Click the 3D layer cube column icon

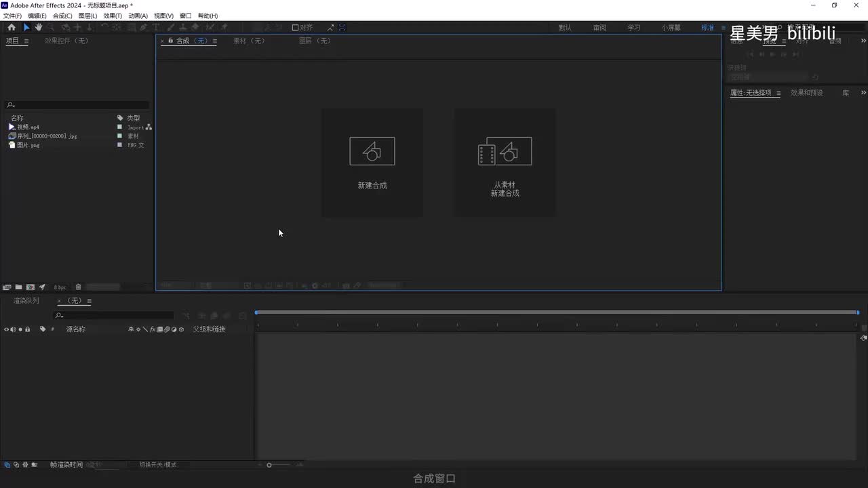[x=181, y=329]
